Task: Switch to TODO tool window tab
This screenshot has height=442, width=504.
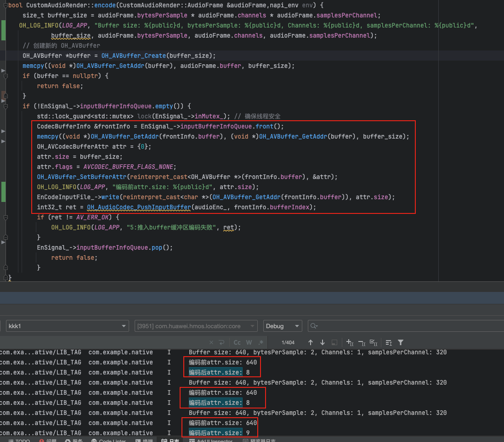Action: [19, 440]
